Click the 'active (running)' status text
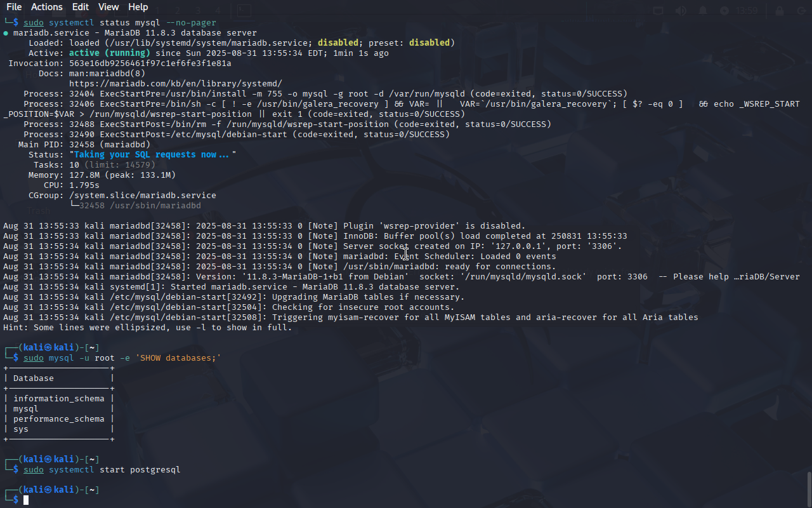The height and width of the screenshot is (508, 812). pos(110,53)
